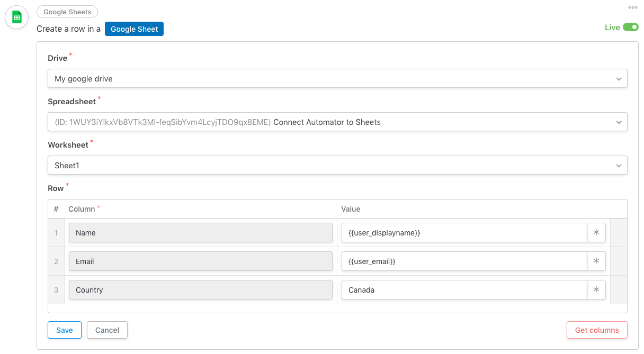Insert token via asterisk for Email value
644x354 pixels.
596,261
